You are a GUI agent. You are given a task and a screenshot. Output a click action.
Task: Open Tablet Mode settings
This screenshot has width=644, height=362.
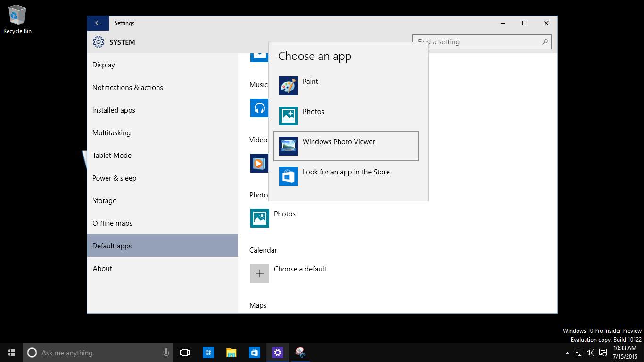(x=163, y=156)
